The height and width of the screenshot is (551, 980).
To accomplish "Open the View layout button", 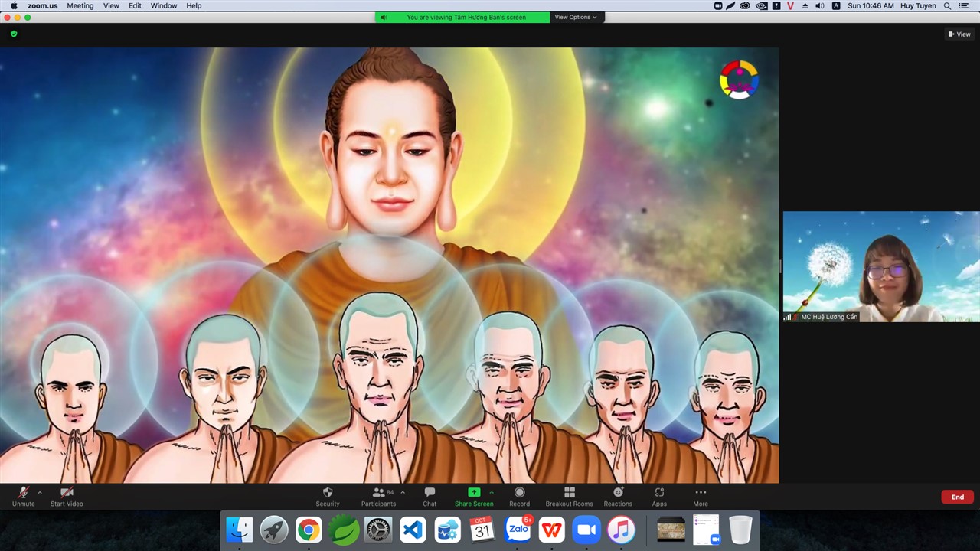I will (959, 34).
